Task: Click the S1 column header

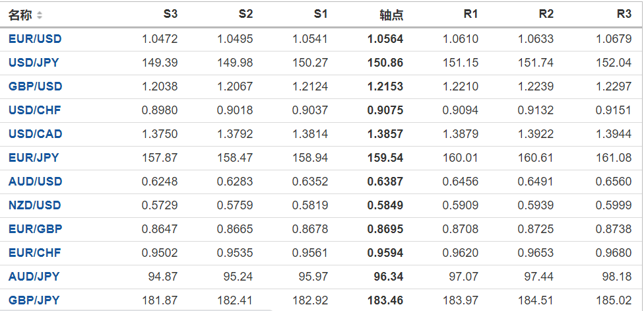Action: 321,14
